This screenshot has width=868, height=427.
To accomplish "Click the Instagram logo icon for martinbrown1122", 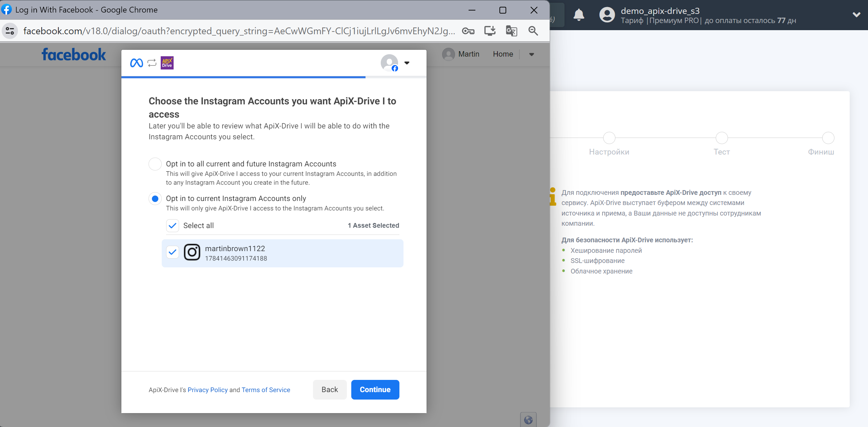I will tap(192, 253).
